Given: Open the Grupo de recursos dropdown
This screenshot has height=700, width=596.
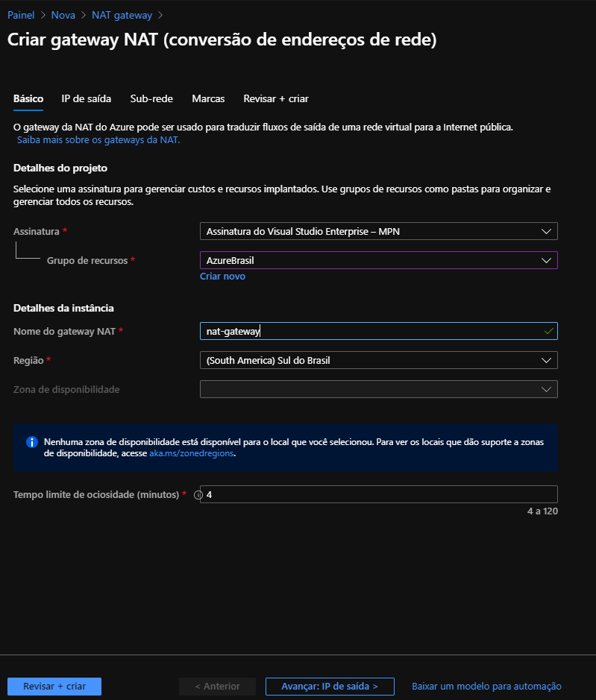Looking at the screenshot, I should (378, 260).
